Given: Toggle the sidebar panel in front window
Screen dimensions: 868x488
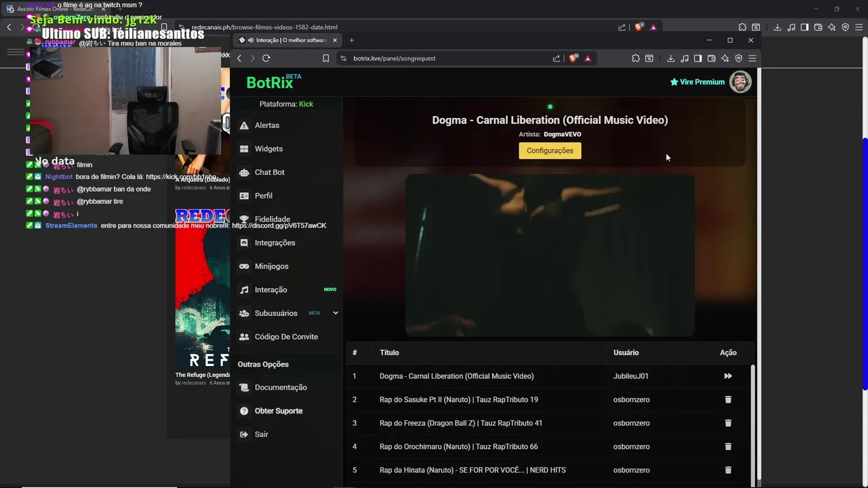Looking at the screenshot, I should coord(698,58).
